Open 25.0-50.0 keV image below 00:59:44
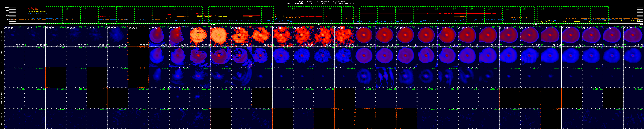The width and height of the screenshot is (644, 129). pos(200,98)
